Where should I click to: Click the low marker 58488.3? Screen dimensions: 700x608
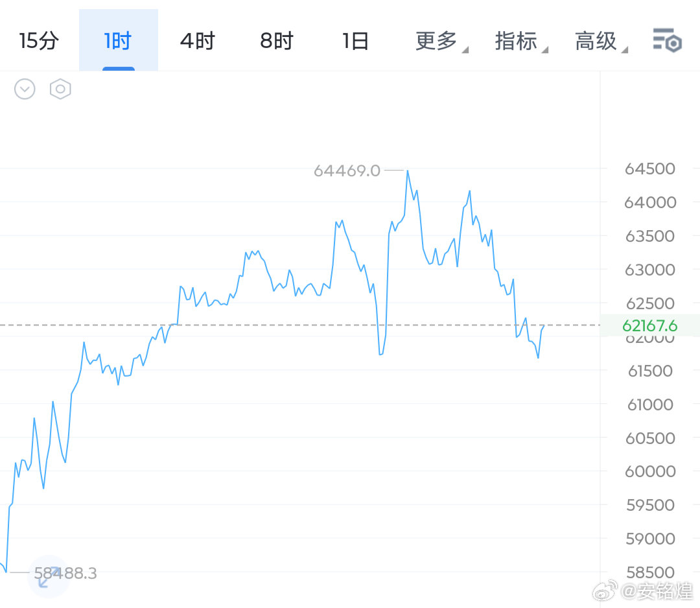[65, 573]
